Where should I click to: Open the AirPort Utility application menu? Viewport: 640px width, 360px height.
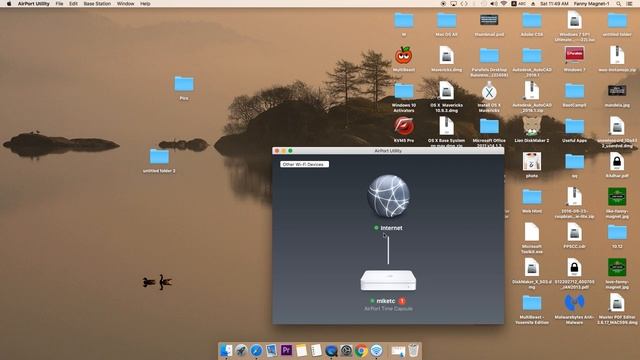coord(33,4)
